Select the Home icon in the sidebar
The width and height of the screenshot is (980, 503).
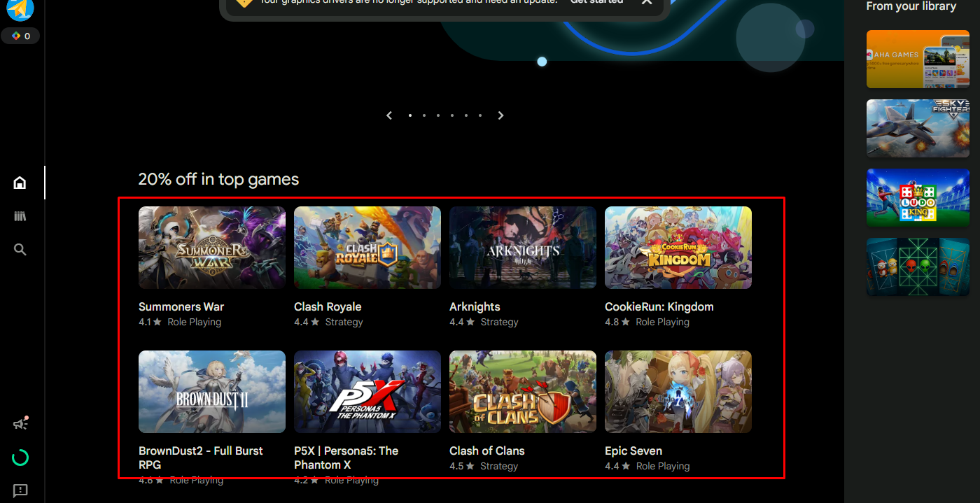click(x=20, y=182)
